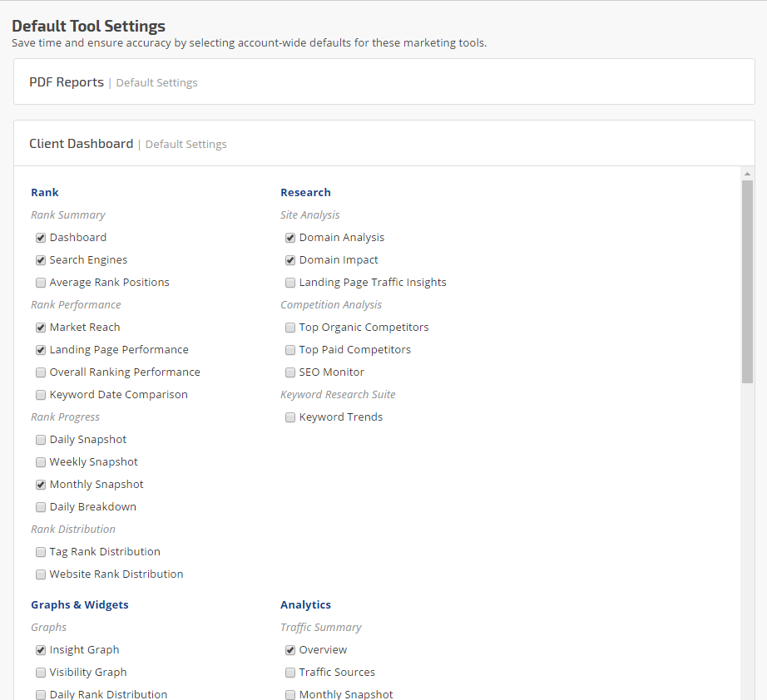Disable the Search Engines checkbox
This screenshot has height=700, width=767.
41,260
